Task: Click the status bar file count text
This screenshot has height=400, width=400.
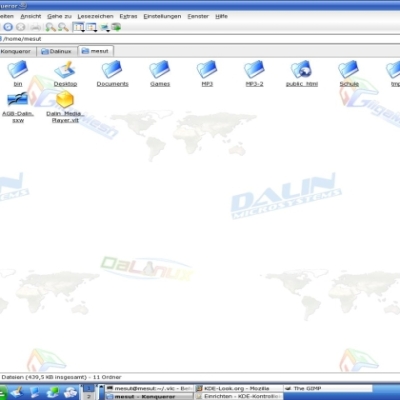Action: coord(61,377)
